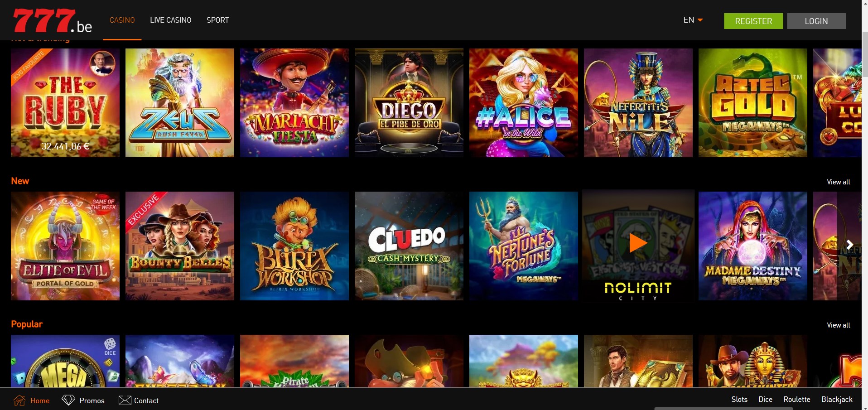This screenshot has width=868, height=410.
Task: Click the vertical page scrollbar
Action: coord(865,54)
